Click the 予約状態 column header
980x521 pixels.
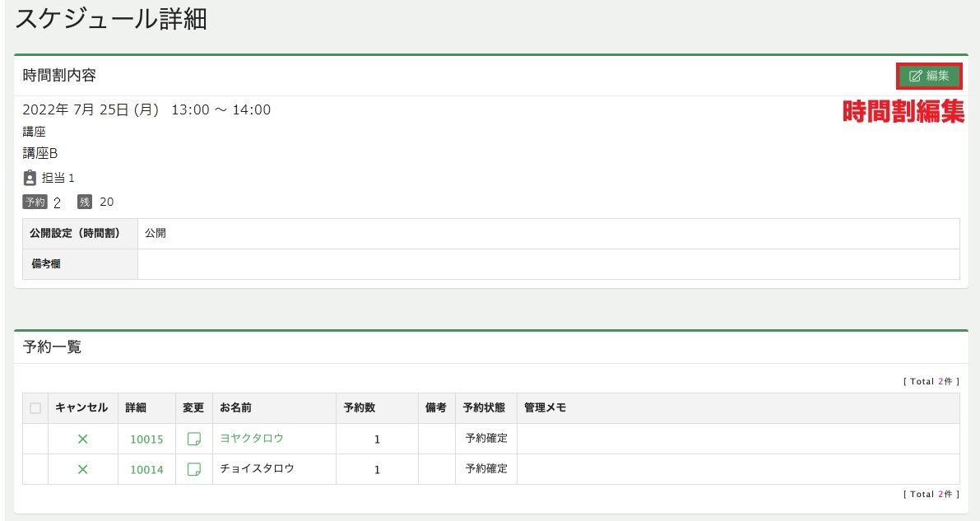[484, 407]
